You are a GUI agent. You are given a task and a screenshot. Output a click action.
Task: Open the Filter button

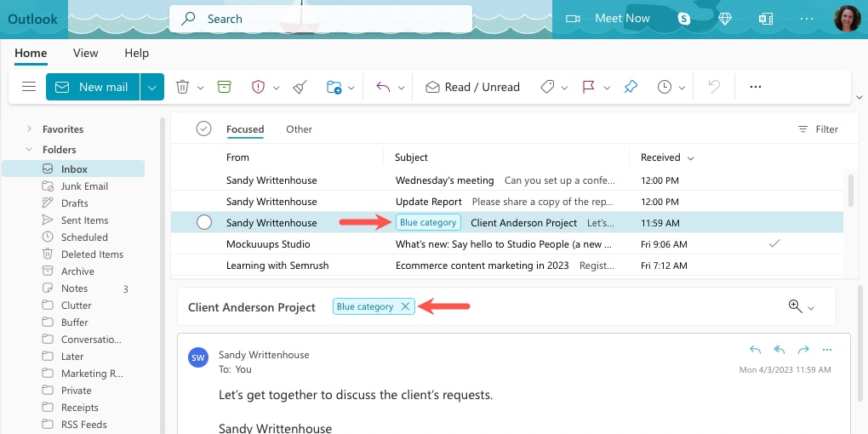point(818,129)
